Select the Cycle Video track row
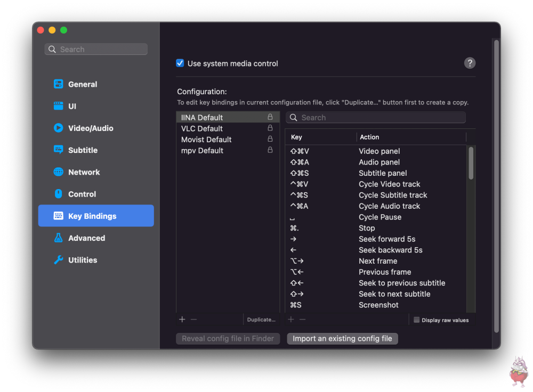This screenshot has height=392, width=533. [x=376, y=184]
